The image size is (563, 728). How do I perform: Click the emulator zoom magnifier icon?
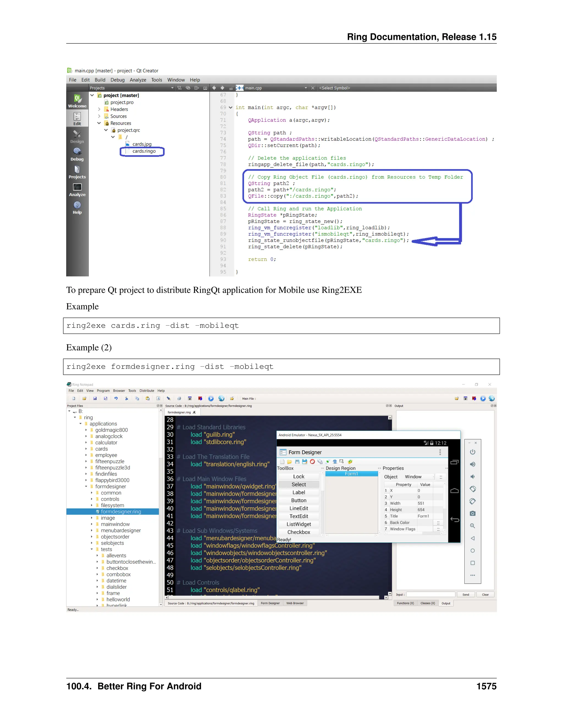[472, 526]
